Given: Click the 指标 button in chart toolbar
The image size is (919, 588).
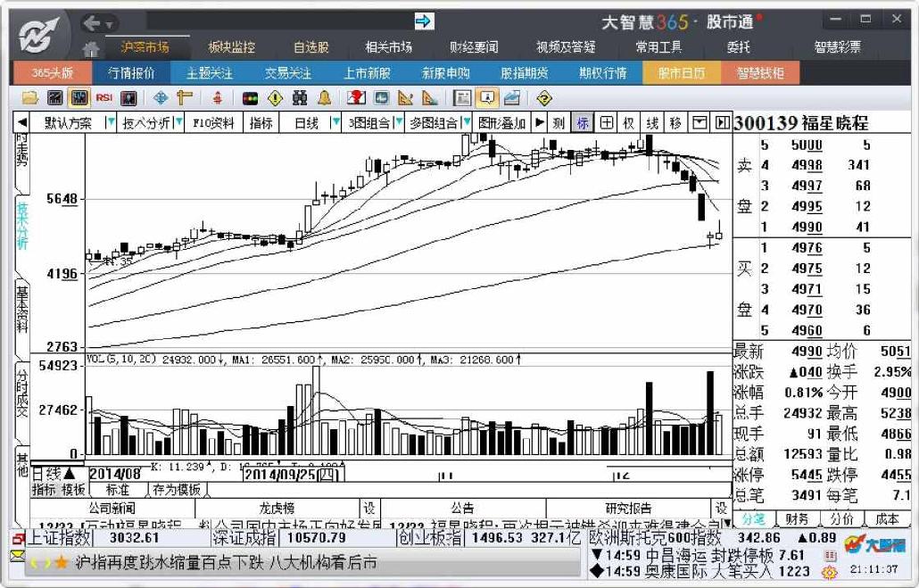Looking at the screenshot, I should point(261,123).
